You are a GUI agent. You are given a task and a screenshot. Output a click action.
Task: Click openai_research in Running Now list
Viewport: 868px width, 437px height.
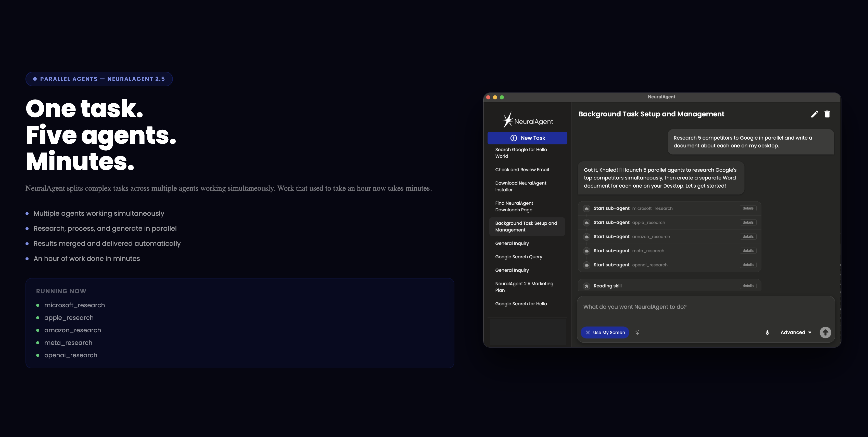pyautogui.click(x=70, y=355)
